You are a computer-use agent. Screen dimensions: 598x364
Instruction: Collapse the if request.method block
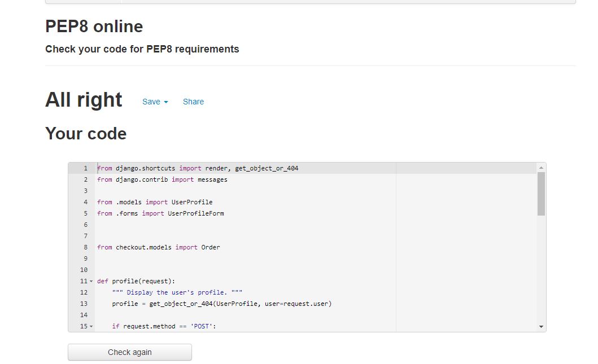92,326
